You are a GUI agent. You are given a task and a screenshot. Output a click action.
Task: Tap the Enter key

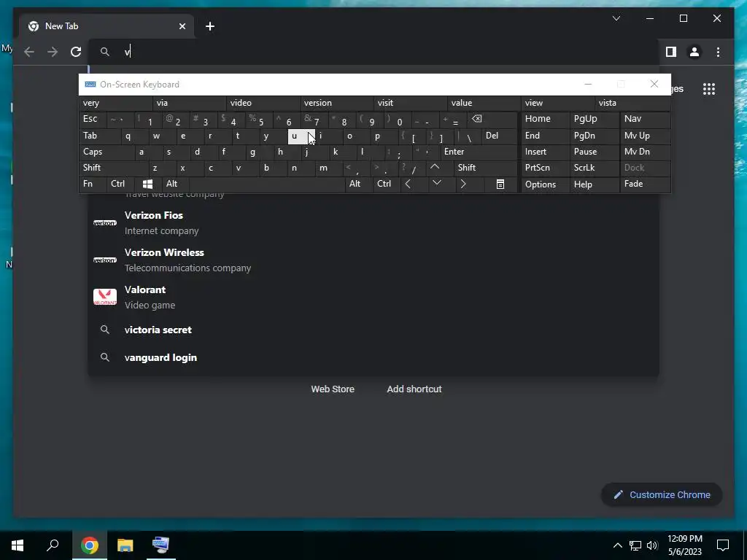[x=479, y=152]
